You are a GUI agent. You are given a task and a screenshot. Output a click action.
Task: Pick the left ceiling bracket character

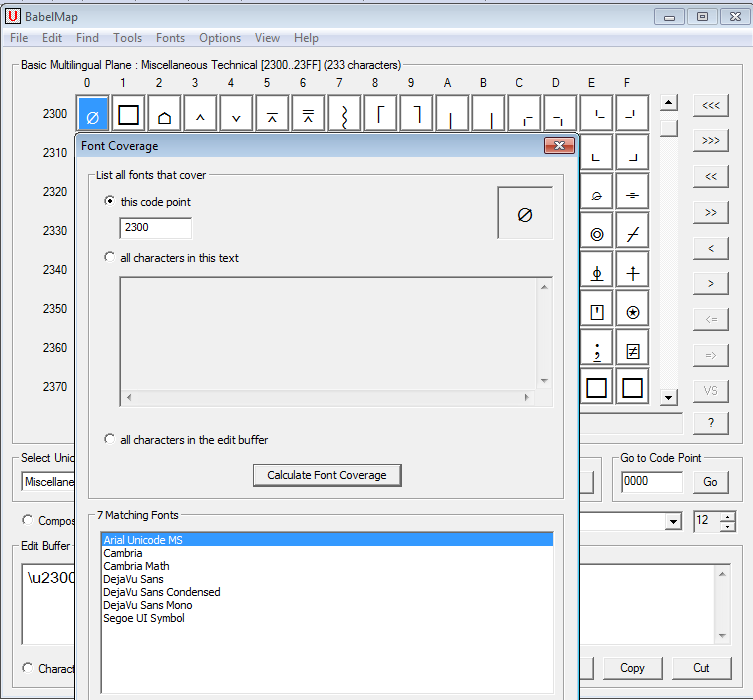380,114
